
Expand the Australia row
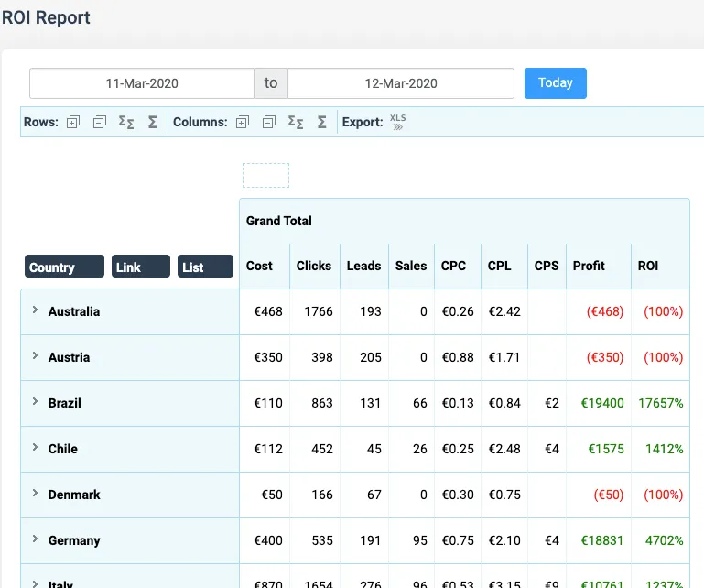[35, 310]
